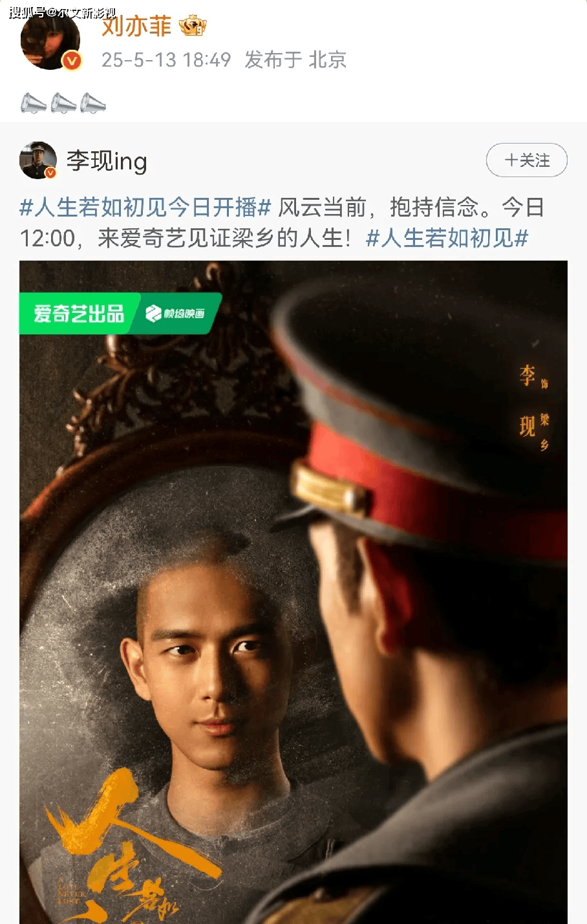Click the 刘亦菲 username link
The image size is (587, 924).
[136, 26]
